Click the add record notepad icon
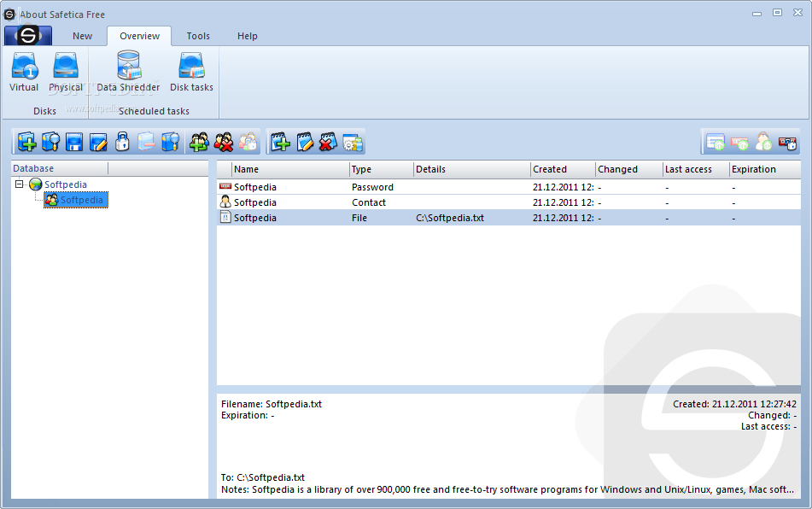 pyautogui.click(x=280, y=142)
